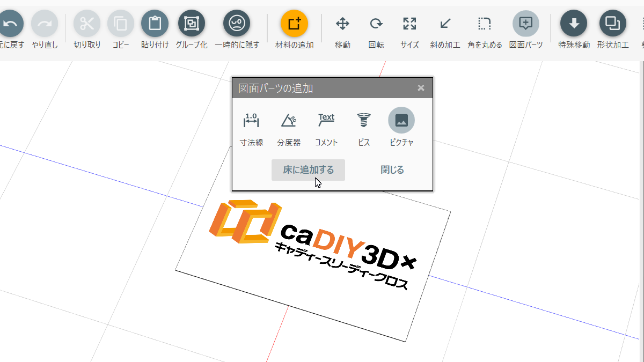This screenshot has height=362, width=644.
Task: Choose the 斜め加工 diagonal cut tool
Action: click(x=445, y=24)
